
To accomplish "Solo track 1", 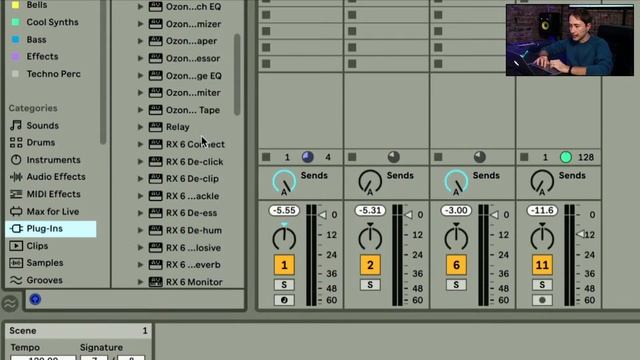I will pyautogui.click(x=284, y=284).
